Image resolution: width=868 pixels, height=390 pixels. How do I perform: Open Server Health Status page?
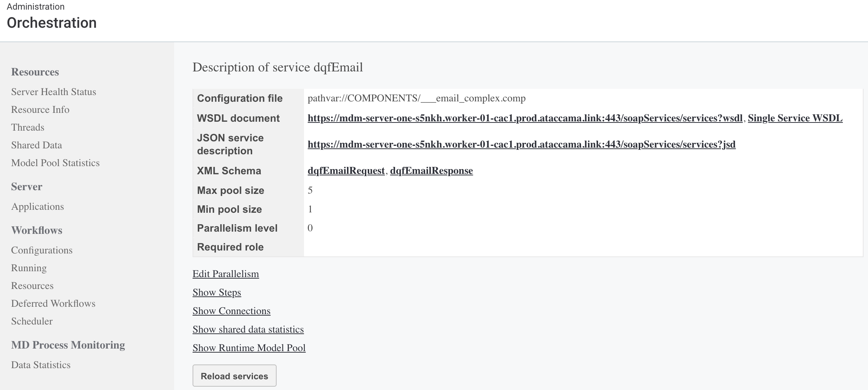pyautogui.click(x=53, y=92)
